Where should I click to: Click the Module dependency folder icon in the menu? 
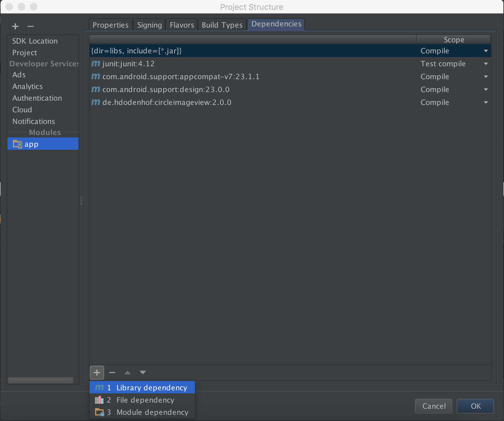[x=99, y=412]
